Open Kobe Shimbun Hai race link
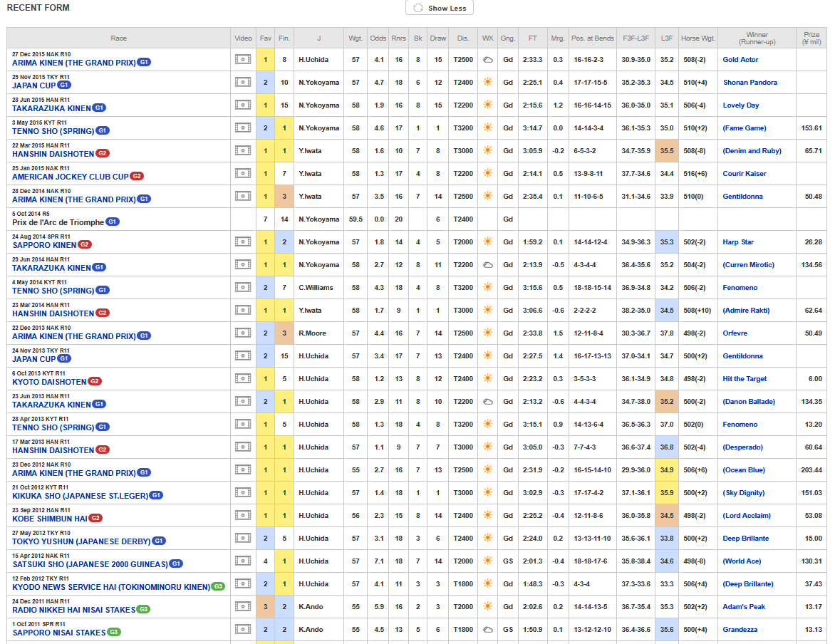835x644 pixels. pyautogui.click(x=50, y=519)
